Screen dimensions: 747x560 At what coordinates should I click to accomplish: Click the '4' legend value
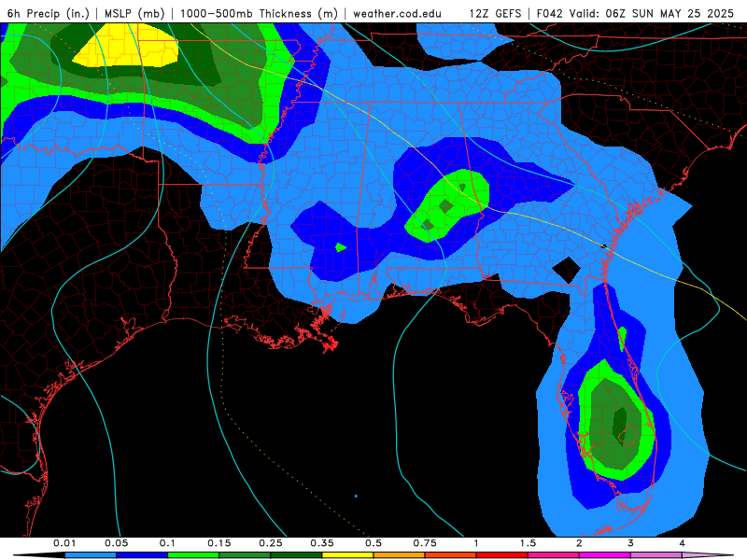click(x=683, y=543)
